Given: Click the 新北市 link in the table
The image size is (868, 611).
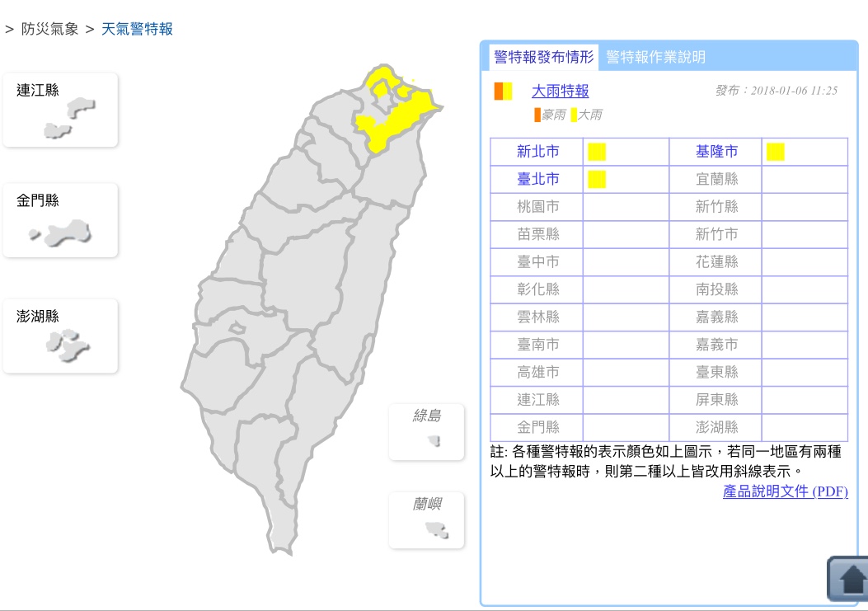Looking at the screenshot, I should point(537,151).
